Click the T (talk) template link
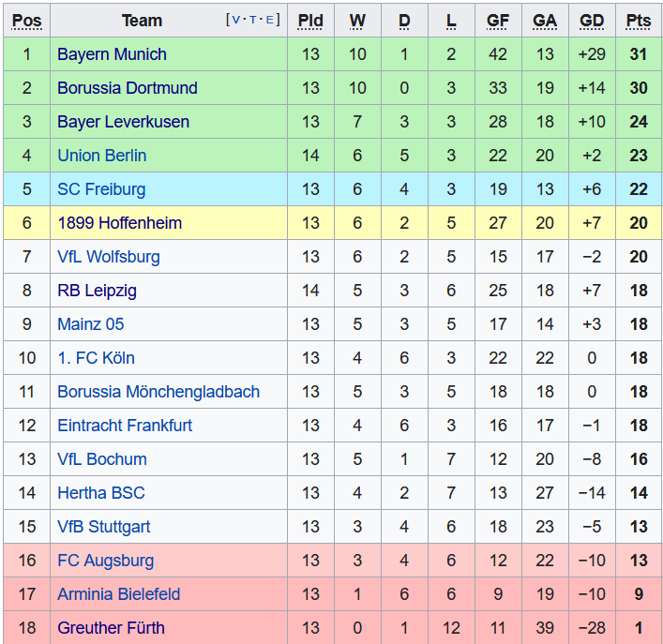Viewport: 663px width, 644px height. [253, 20]
